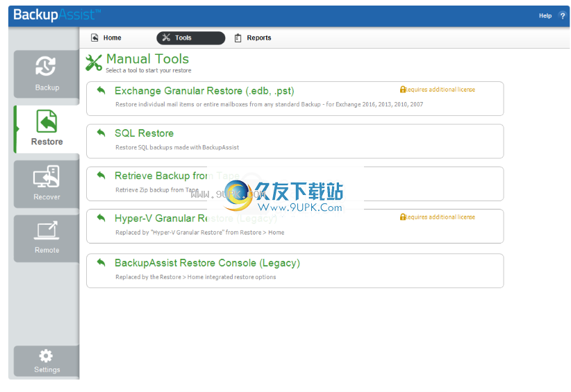Image resolution: width=571 pixels, height=392 pixels.
Task: Switch to the Tools tab
Action: pos(191,38)
